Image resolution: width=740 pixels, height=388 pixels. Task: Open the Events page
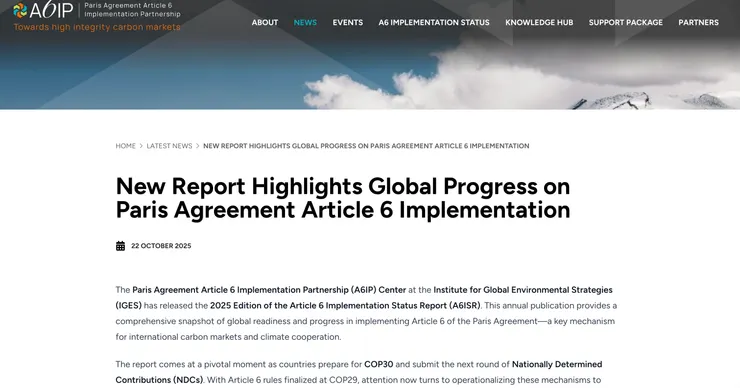point(348,22)
